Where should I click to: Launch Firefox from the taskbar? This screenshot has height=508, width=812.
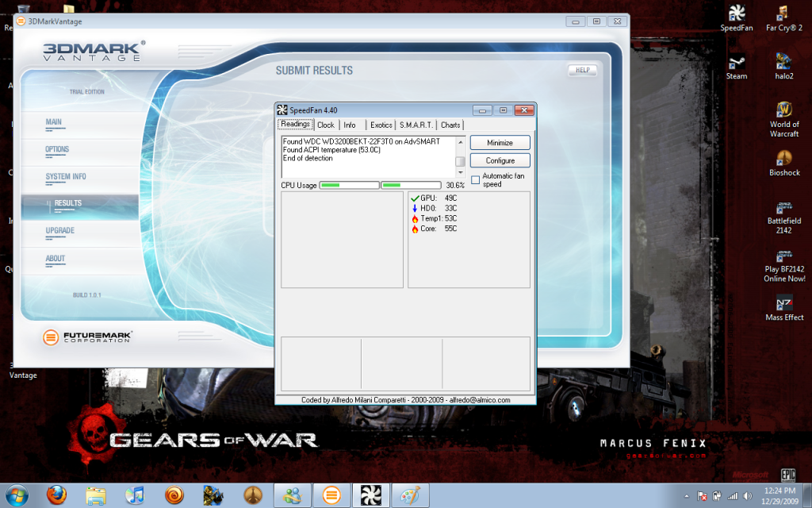56,495
